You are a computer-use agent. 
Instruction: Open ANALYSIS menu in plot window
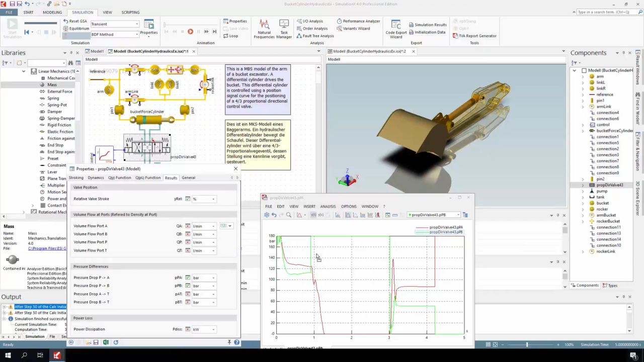[328, 206]
